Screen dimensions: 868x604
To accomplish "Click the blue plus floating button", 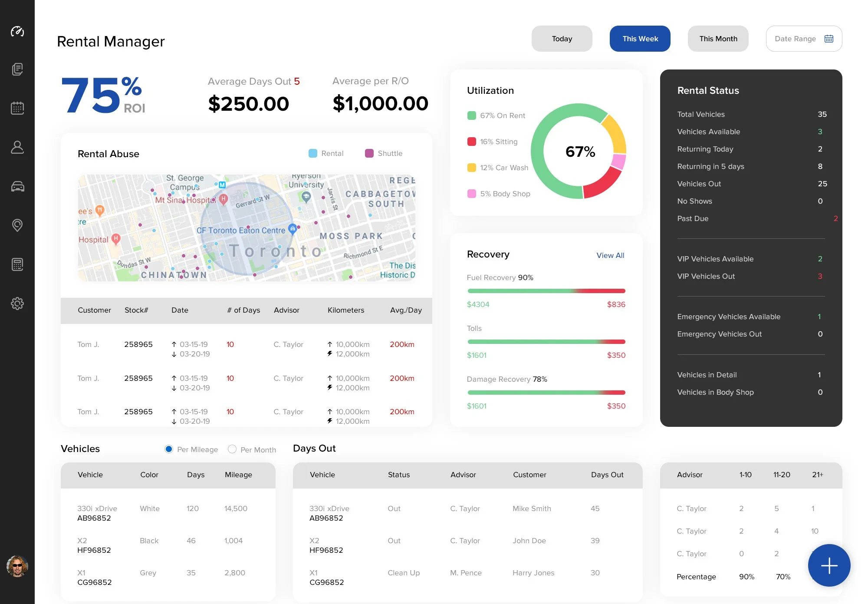I will click(x=829, y=565).
